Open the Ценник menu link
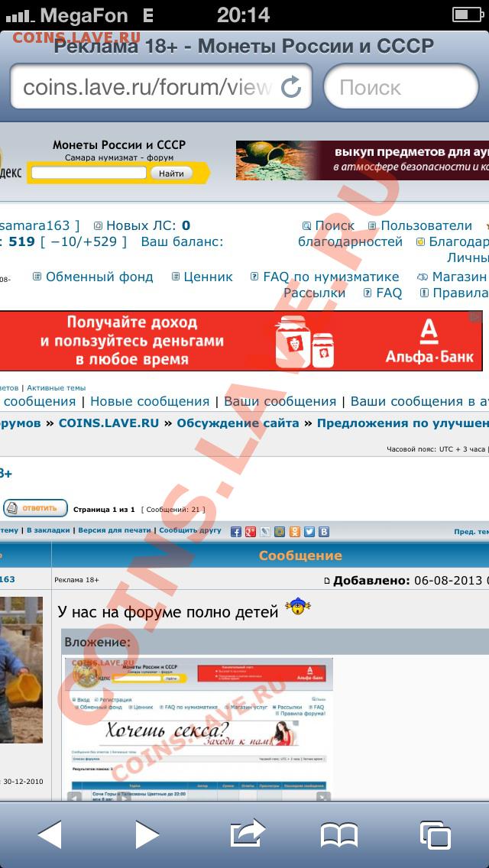Image resolution: width=489 pixels, height=868 pixels. click(x=209, y=277)
